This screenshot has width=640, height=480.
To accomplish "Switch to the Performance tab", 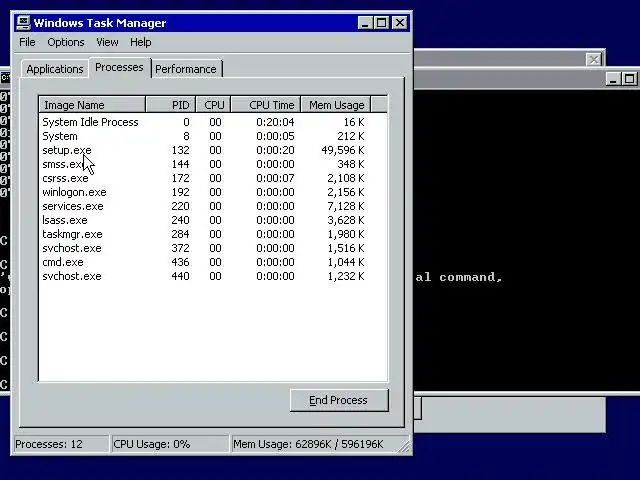I will pos(186,69).
